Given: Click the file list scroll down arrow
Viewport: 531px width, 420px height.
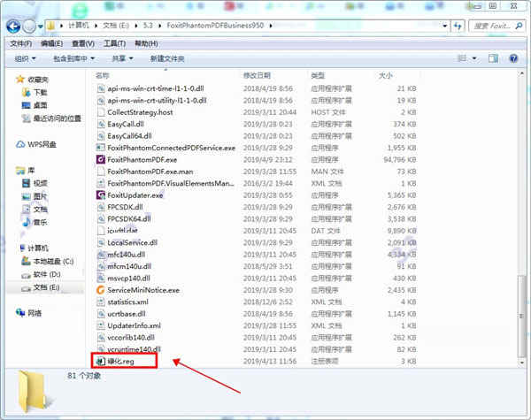Looking at the screenshot, I should click(x=521, y=363).
